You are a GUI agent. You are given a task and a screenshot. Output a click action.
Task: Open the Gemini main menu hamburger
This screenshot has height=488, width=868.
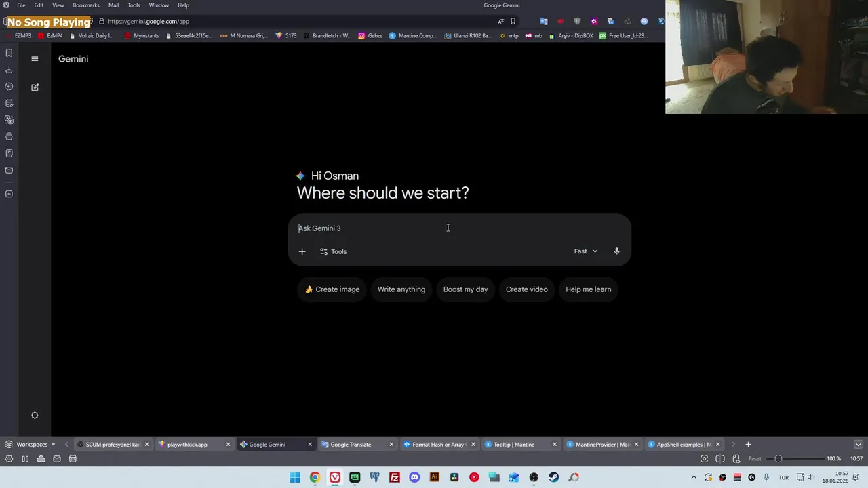(35, 59)
